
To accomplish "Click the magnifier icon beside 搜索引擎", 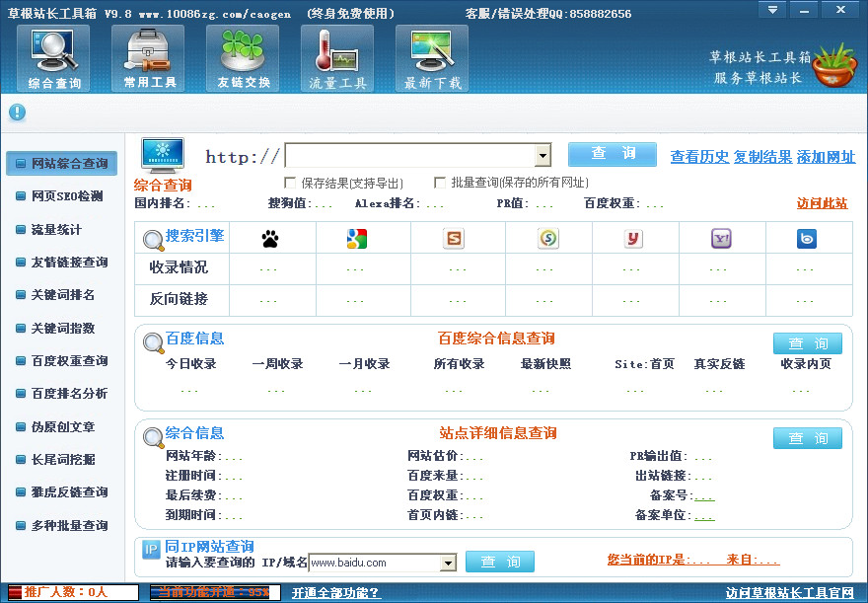I will (x=153, y=241).
